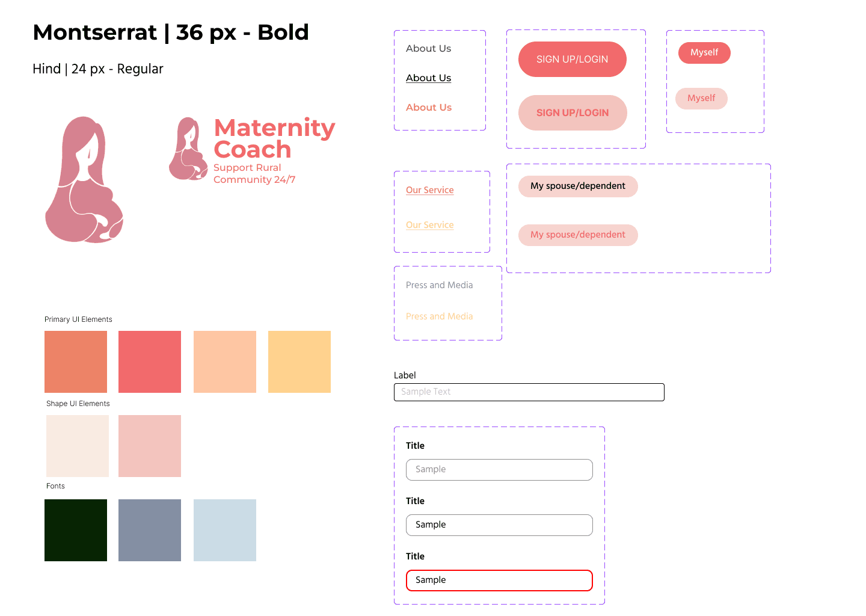Select the solid red Myself chip
The image size is (866, 616).
704,52
